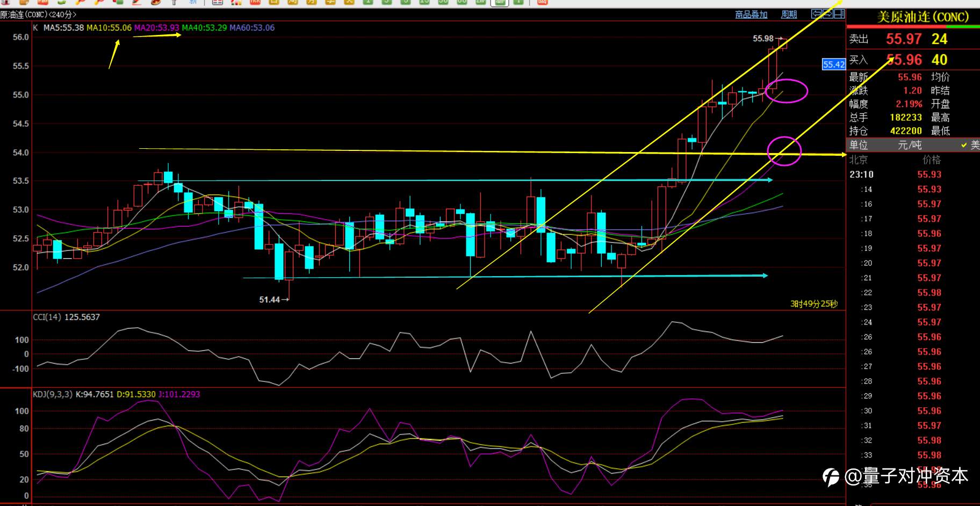The image size is (980, 506).
Task: Click the J:101.2293 value
Action: (x=179, y=394)
